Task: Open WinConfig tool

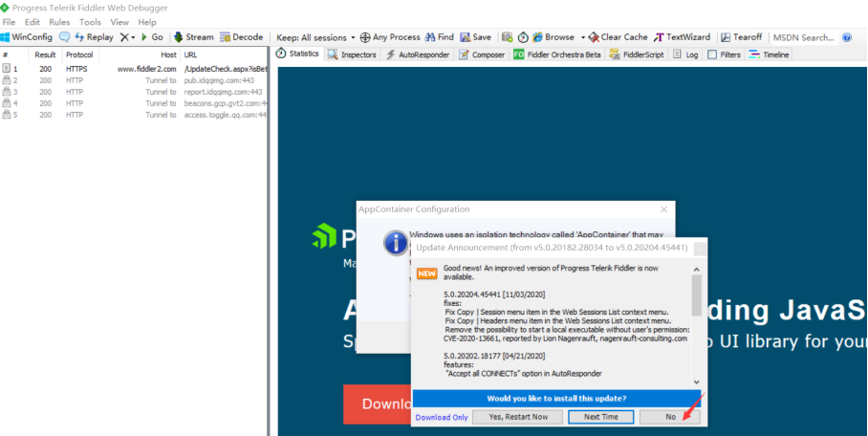Action: point(27,37)
